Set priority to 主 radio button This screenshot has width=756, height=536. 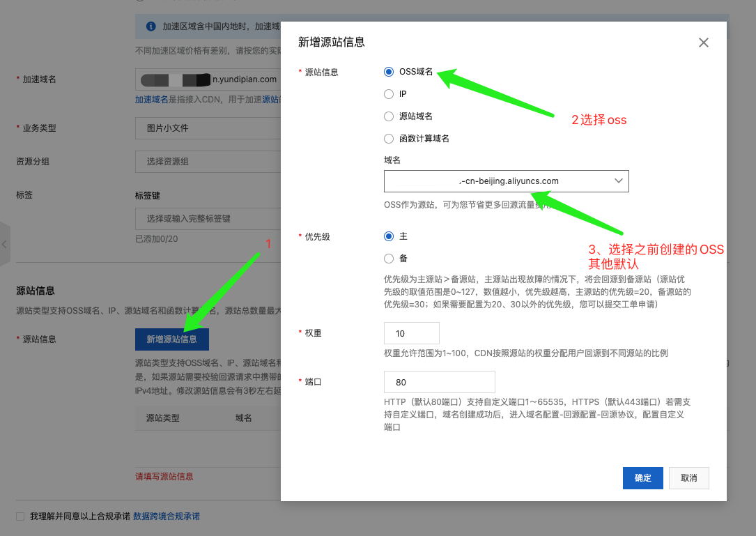coord(389,236)
